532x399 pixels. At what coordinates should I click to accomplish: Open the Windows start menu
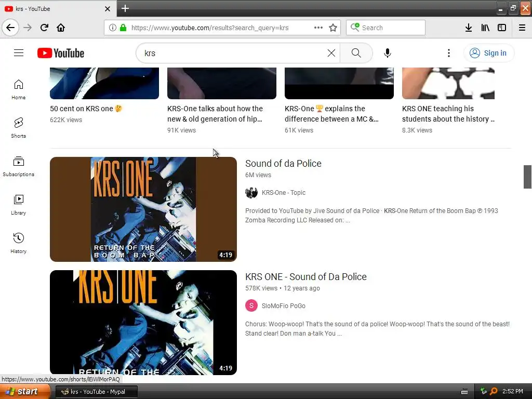[25, 392]
